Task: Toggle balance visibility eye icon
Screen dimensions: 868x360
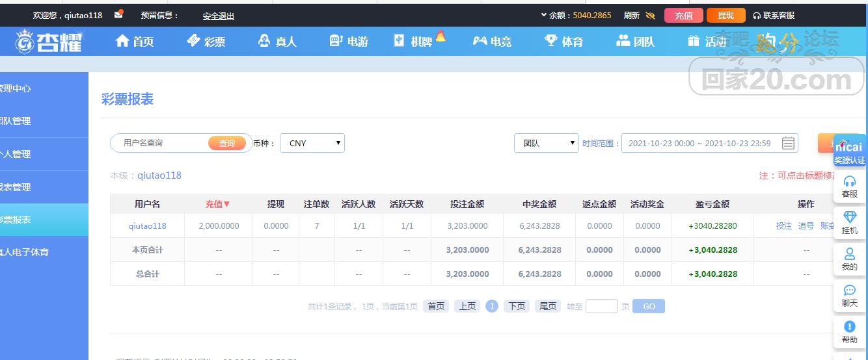Action: (x=650, y=16)
